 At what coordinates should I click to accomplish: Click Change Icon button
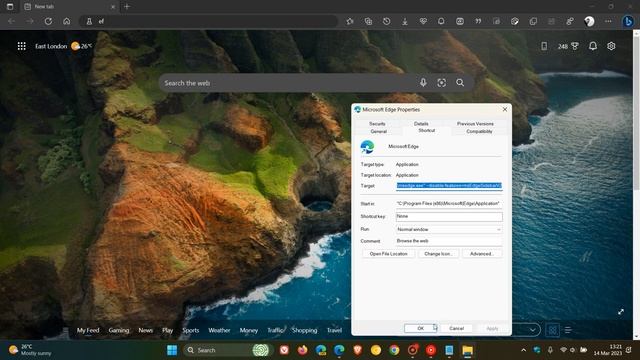tap(438, 254)
